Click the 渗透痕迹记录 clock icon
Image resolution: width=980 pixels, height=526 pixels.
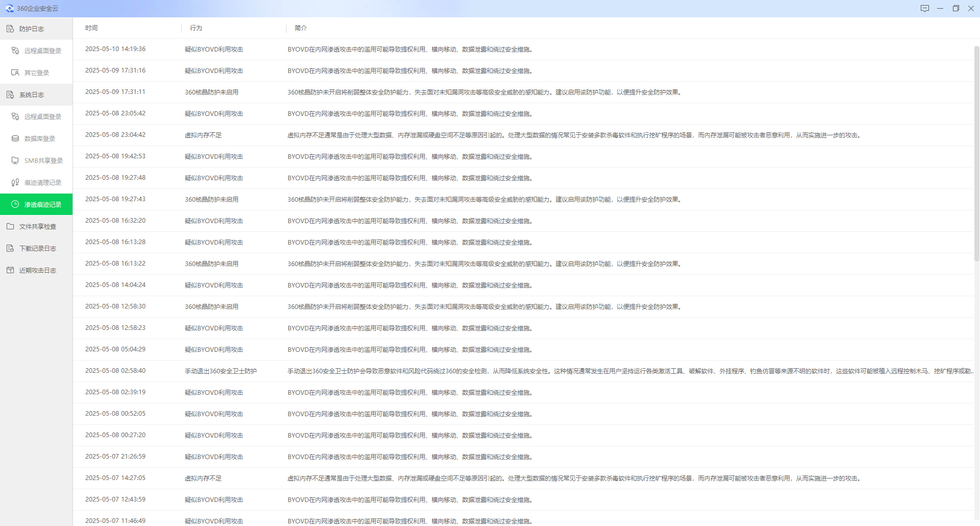(x=15, y=204)
